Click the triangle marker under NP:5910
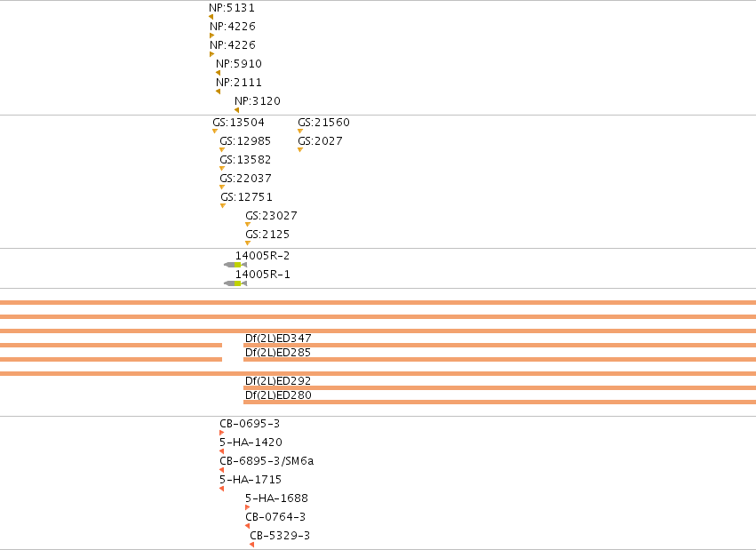 [x=219, y=73]
